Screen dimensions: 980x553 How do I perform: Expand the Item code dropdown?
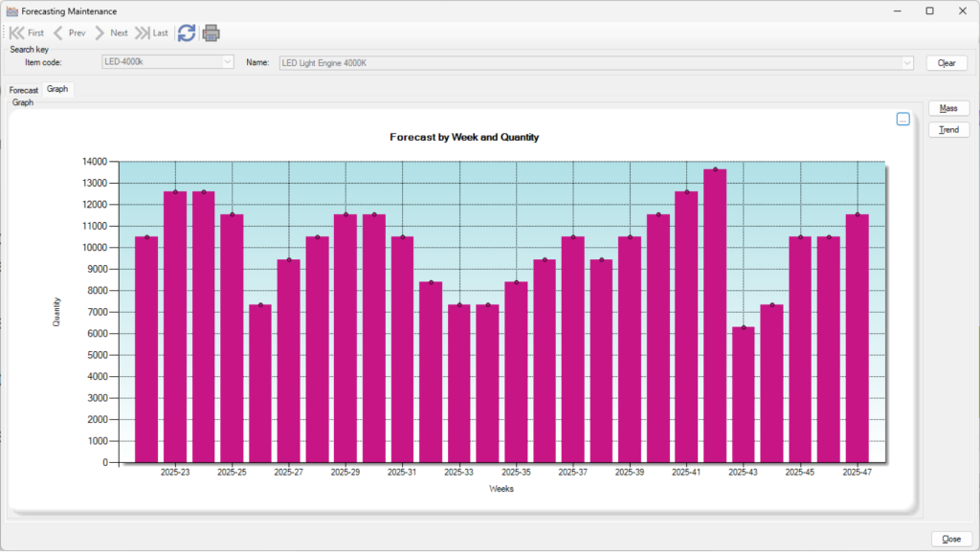click(228, 62)
